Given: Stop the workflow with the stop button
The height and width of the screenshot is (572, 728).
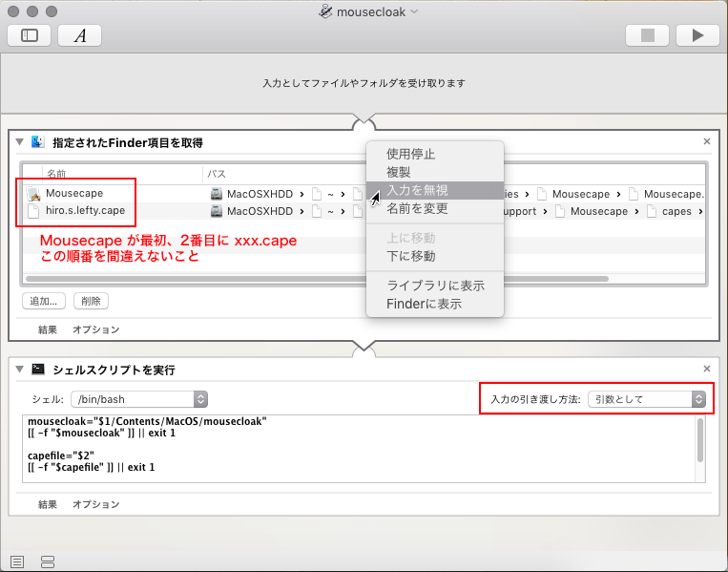Looking at the screenshot, I should coord(647,35).
